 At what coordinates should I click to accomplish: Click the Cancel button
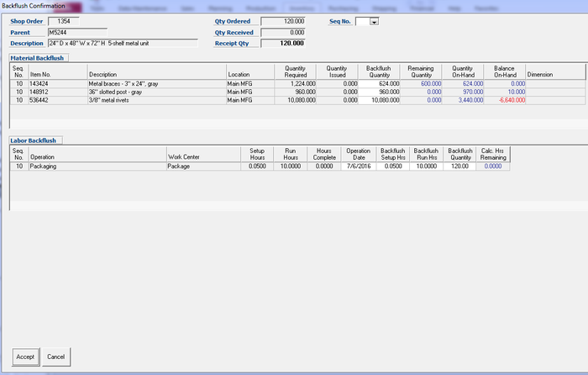(56, 357)
